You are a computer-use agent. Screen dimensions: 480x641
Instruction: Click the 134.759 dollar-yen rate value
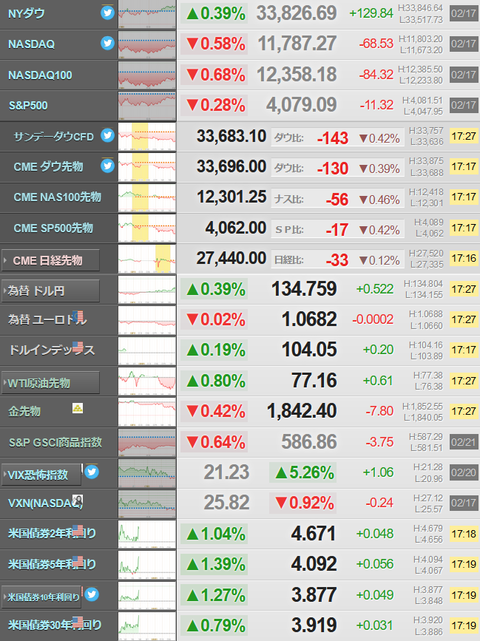[x=304, y=289]
